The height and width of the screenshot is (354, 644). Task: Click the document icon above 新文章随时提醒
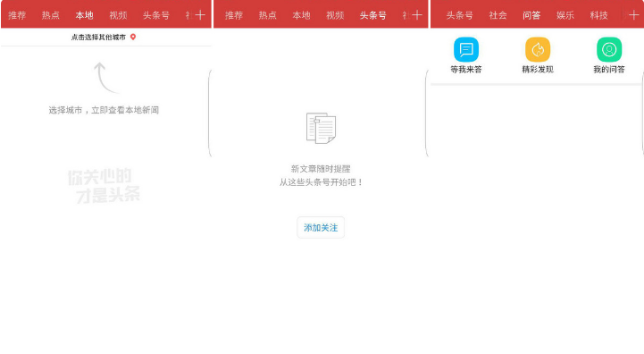click(x=321, y=128)
